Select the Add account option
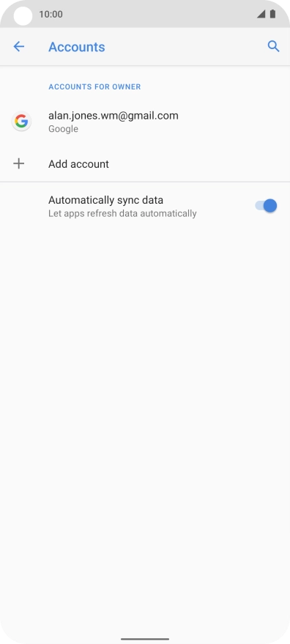290x644 pixels. click(145, 164)
